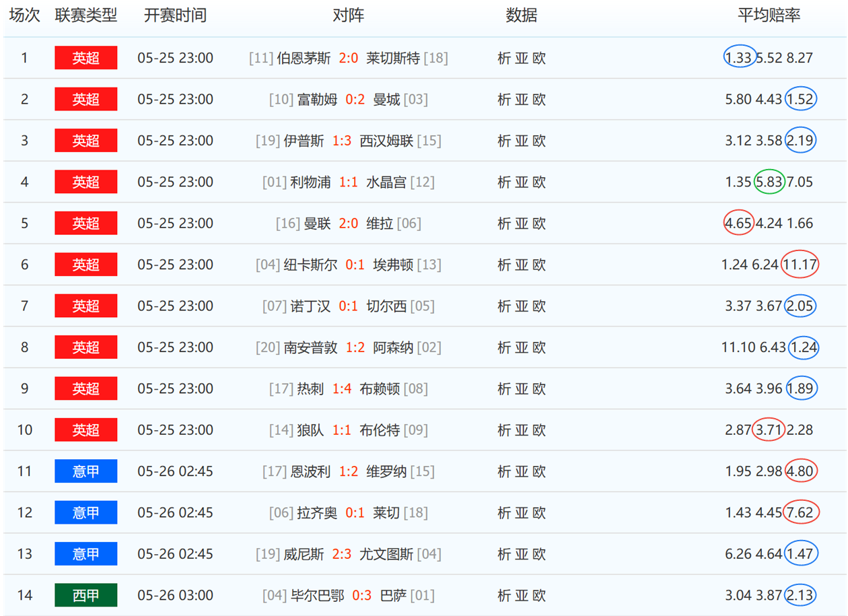Click team name 纽卡斯尔

(310, 265)
